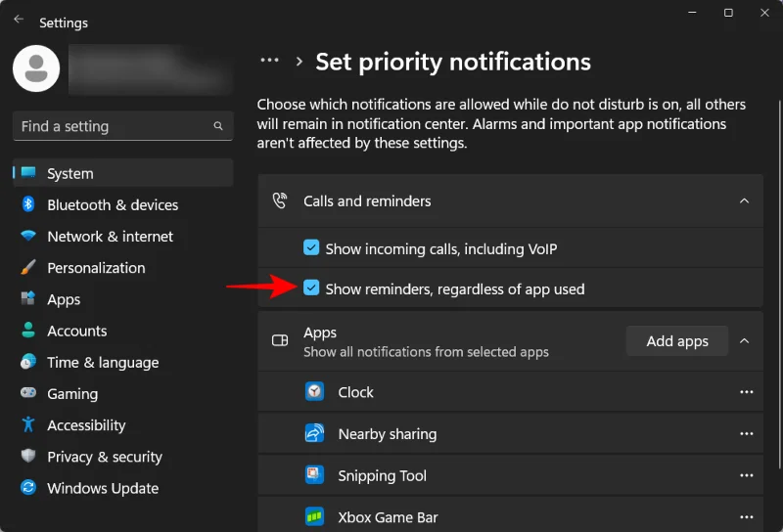
Task: Click the Privacy shield icon
Action: tap(28, 456)
